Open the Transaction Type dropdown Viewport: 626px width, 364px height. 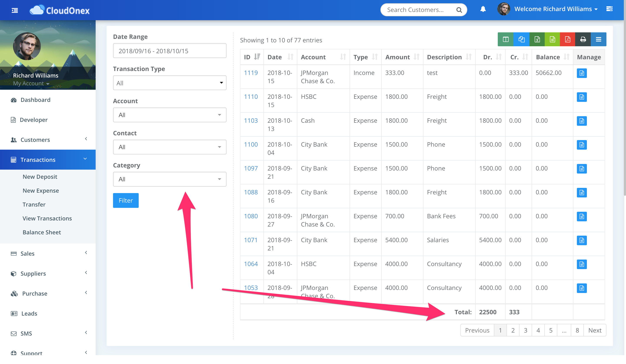point(170,83)
